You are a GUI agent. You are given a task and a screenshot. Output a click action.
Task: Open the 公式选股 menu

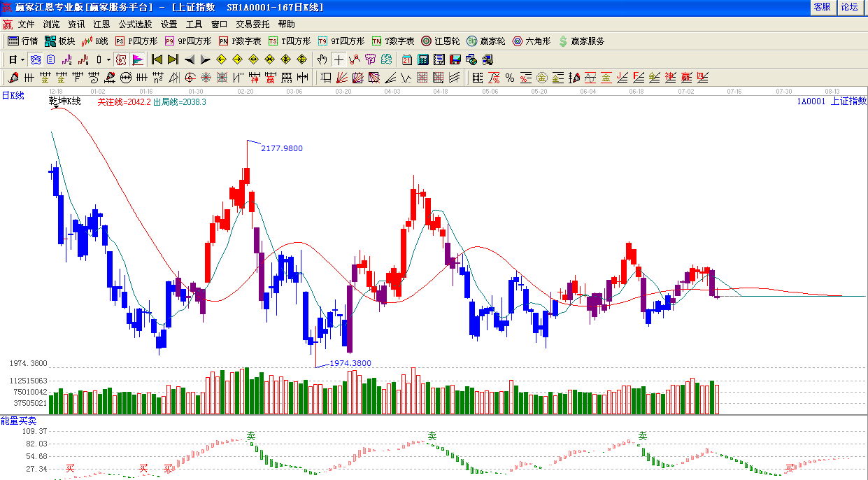[x=134, y=24]
